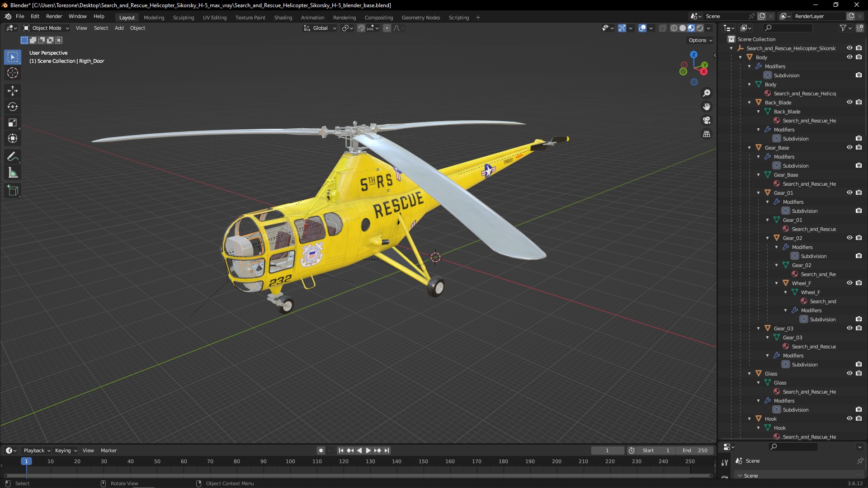868x488 pixels.
Task: Open the viewport Select menu
Action: [101, 28]
